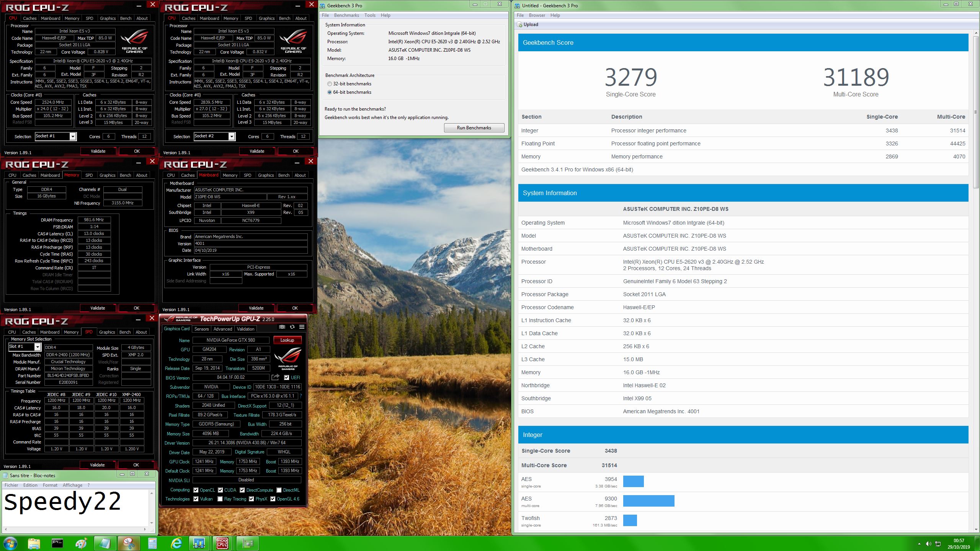The width and height of the screenshot is (980, 551).
Task: Open the Windows Start orb
Action: pos(10,543)
